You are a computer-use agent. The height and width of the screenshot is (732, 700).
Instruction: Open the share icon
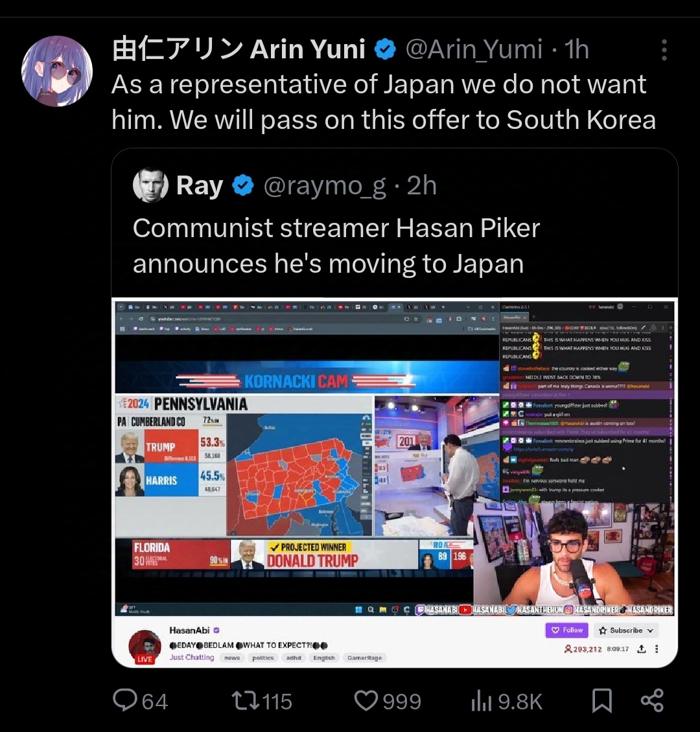pyautogui.click(x=653, y=700)
